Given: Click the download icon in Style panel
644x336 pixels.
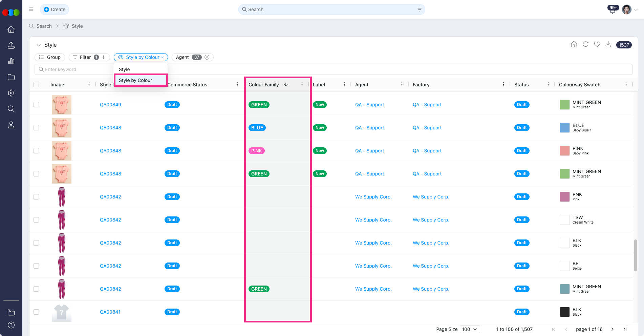Looking at the screenshot, I should pyautogui.click(x=608, y=44).
